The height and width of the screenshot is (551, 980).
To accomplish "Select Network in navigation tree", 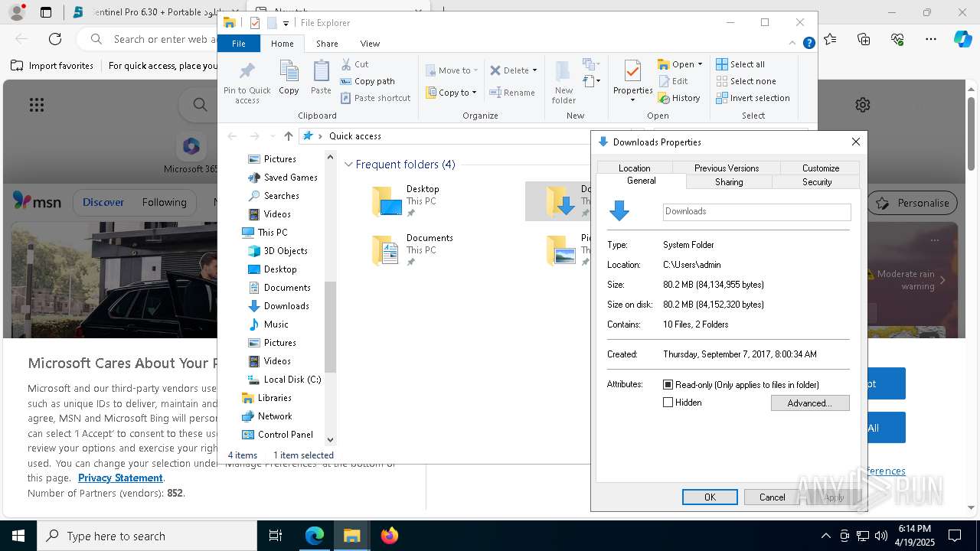I will [x=266, y=416].
